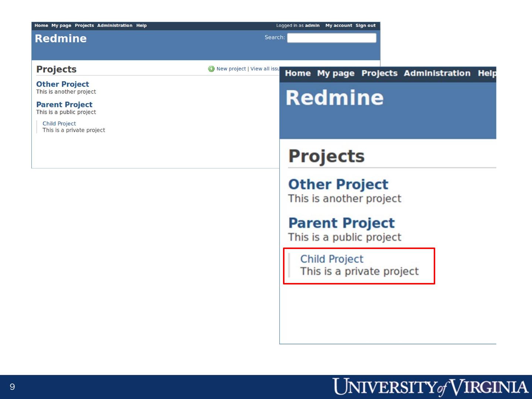This screenshot has width=532, height=399.
Task: Open Administration in the small Redmine screenshot
Action: (115, 25)
